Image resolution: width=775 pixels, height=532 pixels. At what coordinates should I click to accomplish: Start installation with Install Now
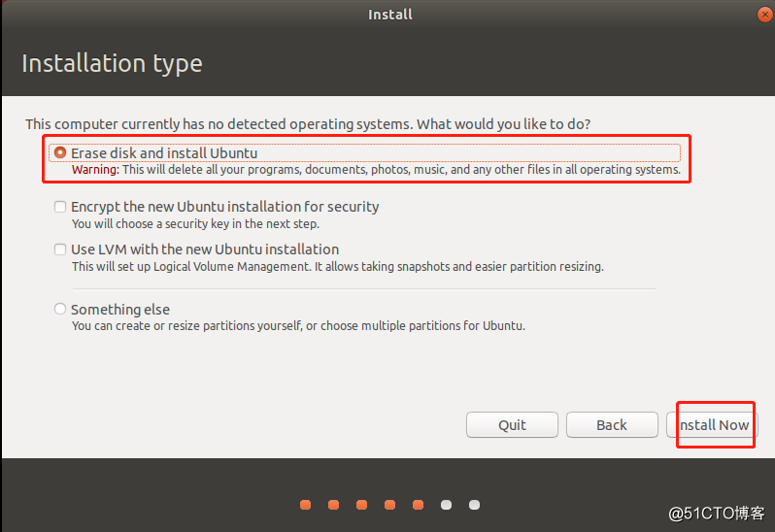712,425
